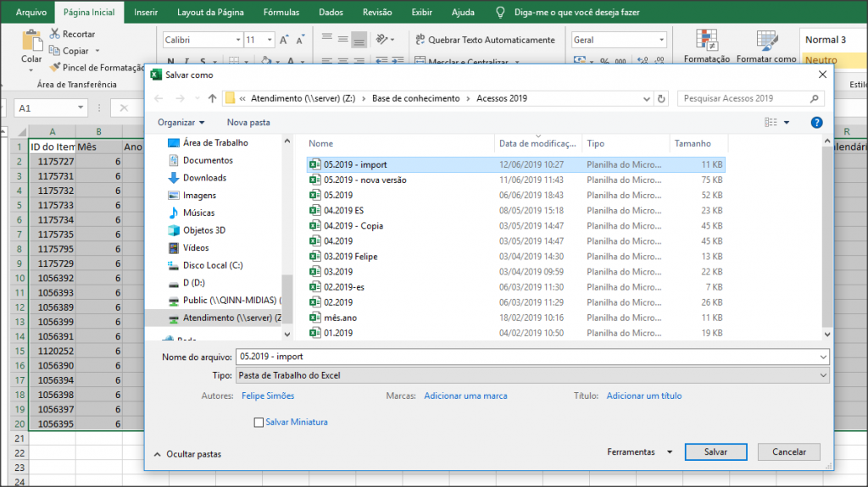
Task: Click Adicionar um título link
Action: (x=644, y=396)
